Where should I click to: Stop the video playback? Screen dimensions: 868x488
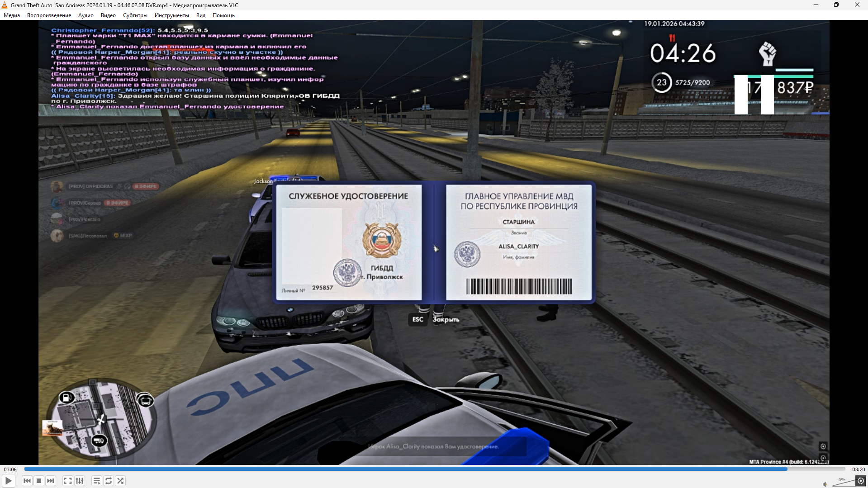tap(39, 481)
